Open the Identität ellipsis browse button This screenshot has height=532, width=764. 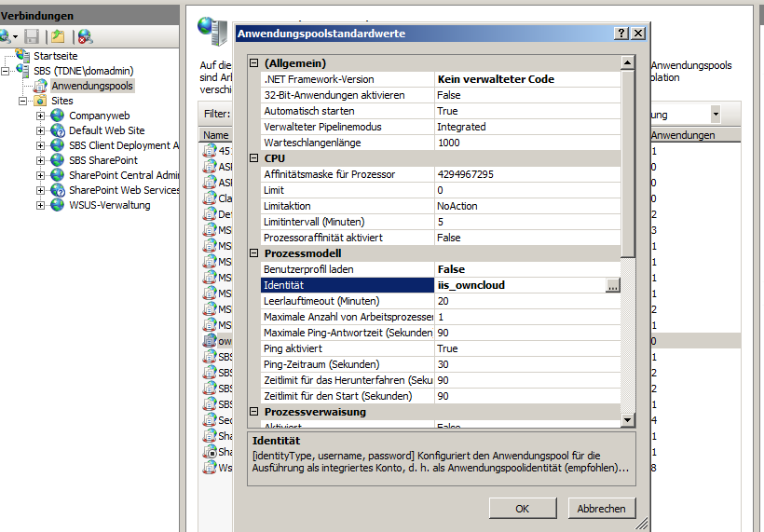tap(612, 285)
